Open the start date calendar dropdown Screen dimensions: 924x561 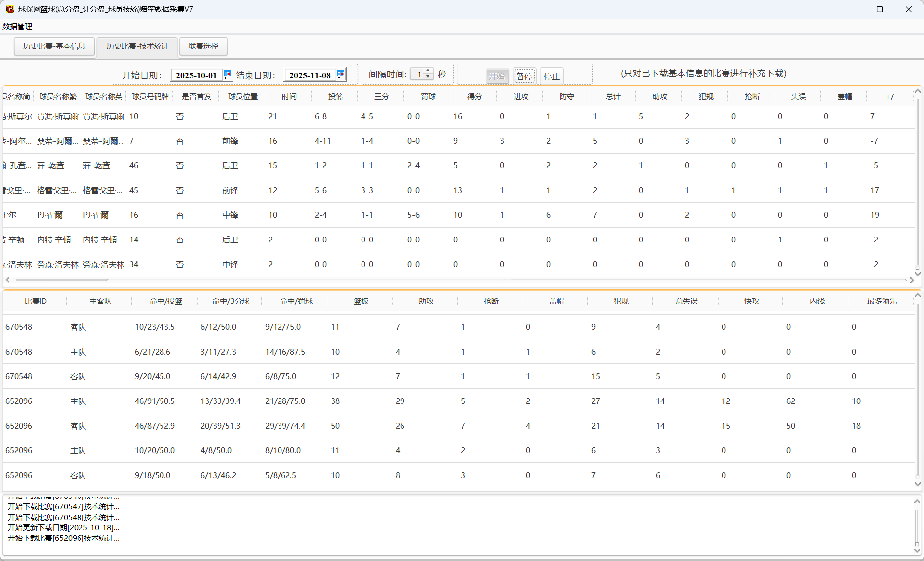pyautogui.click(x=227, y=75)
